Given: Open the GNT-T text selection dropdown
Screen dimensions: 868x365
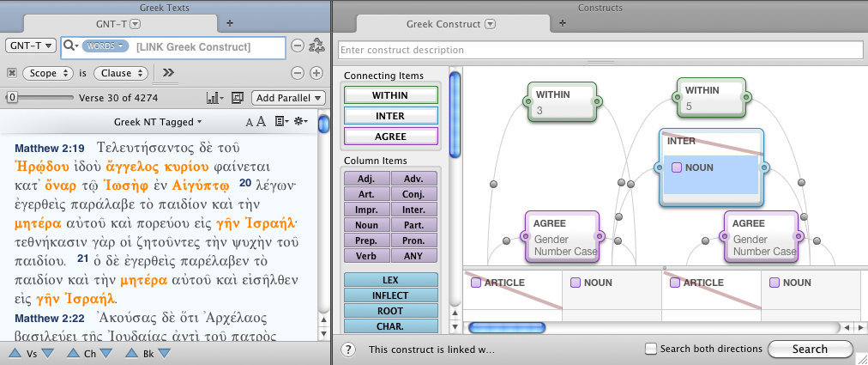Looking at the screenshot, I should tap(32, 46).
